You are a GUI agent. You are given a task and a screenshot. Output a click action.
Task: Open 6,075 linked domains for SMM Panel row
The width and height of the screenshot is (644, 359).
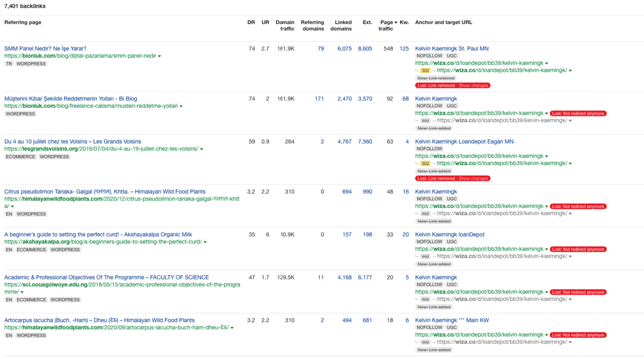pos(344,49)
